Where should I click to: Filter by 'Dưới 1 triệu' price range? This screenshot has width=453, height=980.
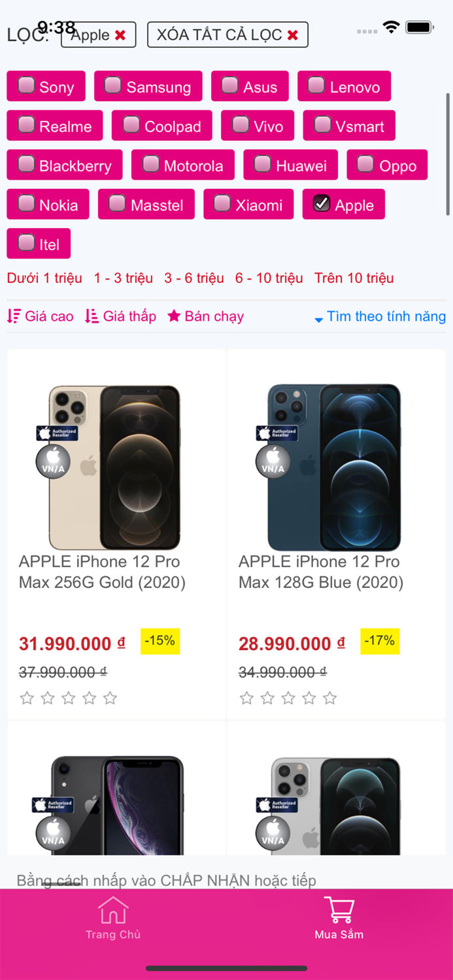[44, 278]
